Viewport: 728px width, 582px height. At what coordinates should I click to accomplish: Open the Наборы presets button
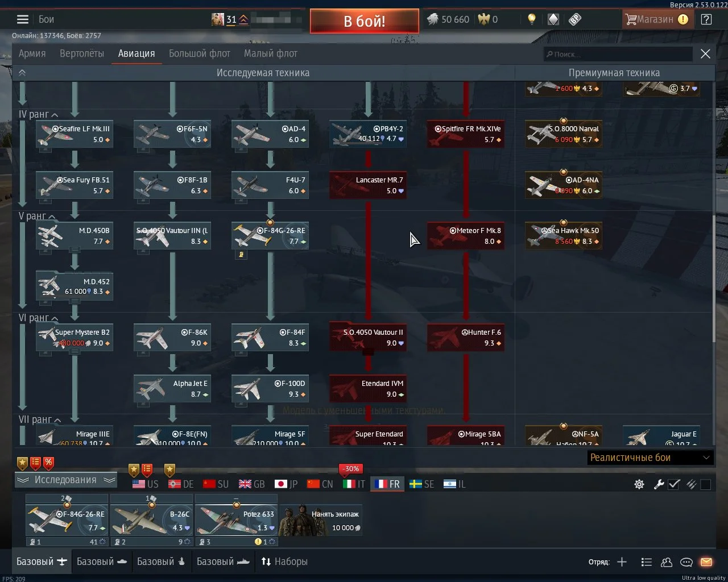coord(284,562)
